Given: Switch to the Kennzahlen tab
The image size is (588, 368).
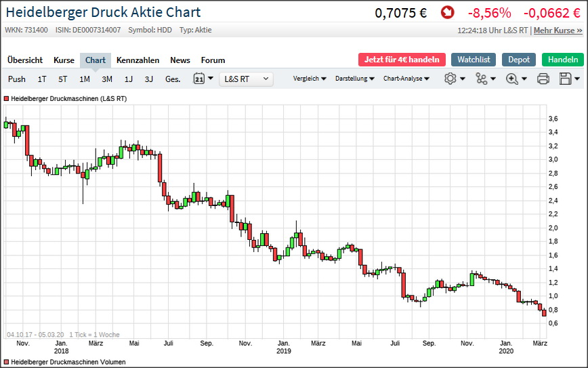Looking at the screenshot, I should click(x=138, y=60).
